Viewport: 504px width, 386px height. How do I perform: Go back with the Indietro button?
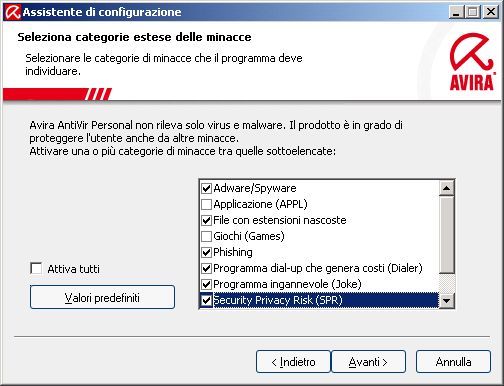(x=293, y=362)
